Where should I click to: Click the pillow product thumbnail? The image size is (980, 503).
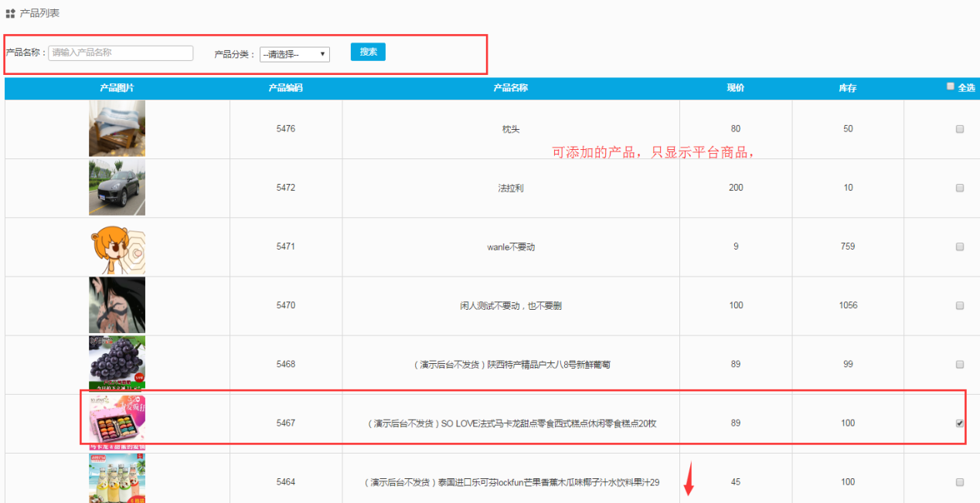117,128
